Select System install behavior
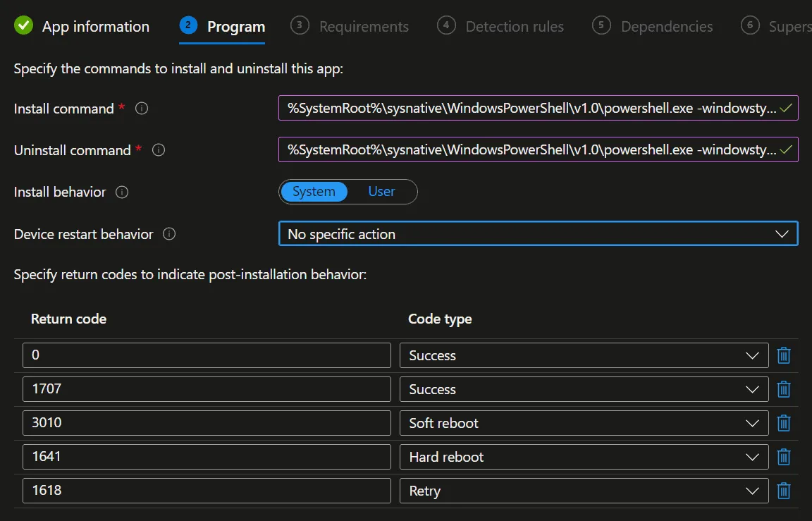The image size is (812, 521). (x=314, y=192)
